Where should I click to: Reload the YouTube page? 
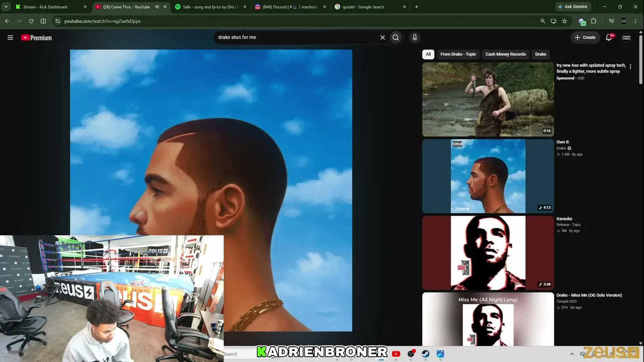point(31,21)
